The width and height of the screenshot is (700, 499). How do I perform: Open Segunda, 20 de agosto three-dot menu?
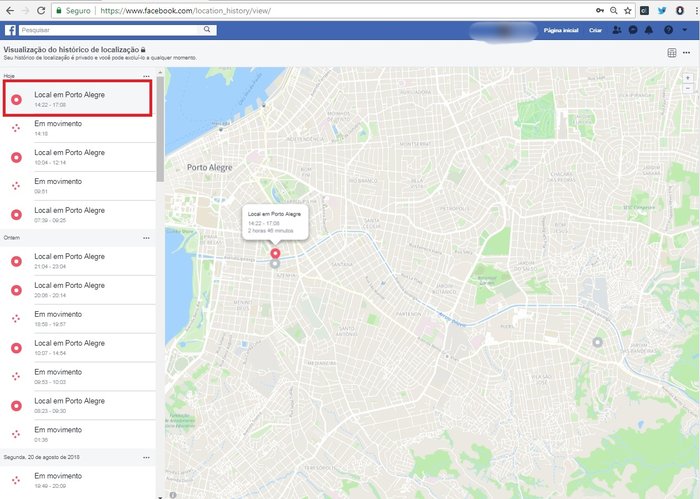click(146, 457)
